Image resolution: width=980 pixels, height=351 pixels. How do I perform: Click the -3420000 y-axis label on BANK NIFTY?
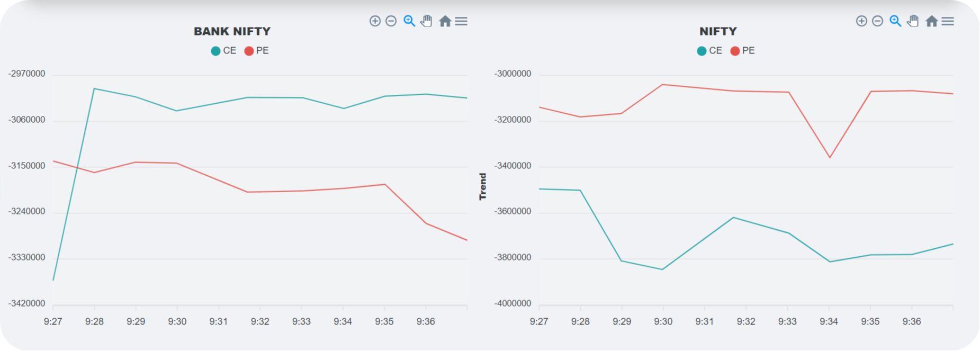tap(26, 304)
